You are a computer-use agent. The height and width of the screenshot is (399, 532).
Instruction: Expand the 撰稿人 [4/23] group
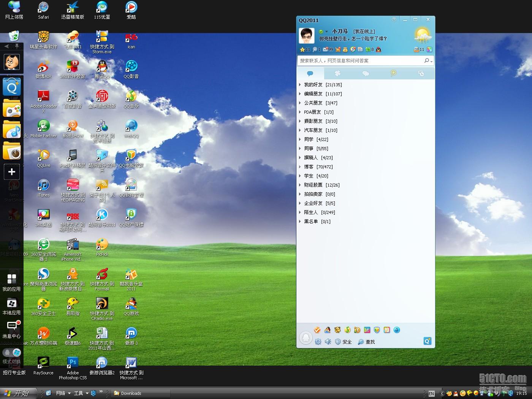click(366, 158)
